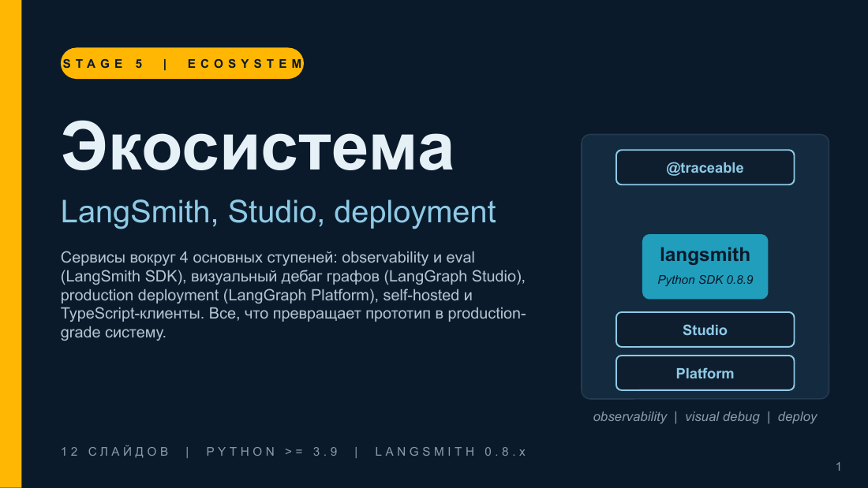Select visual debug in the caption
Viewport: 868px width, 488px height.
pos(722,416)
